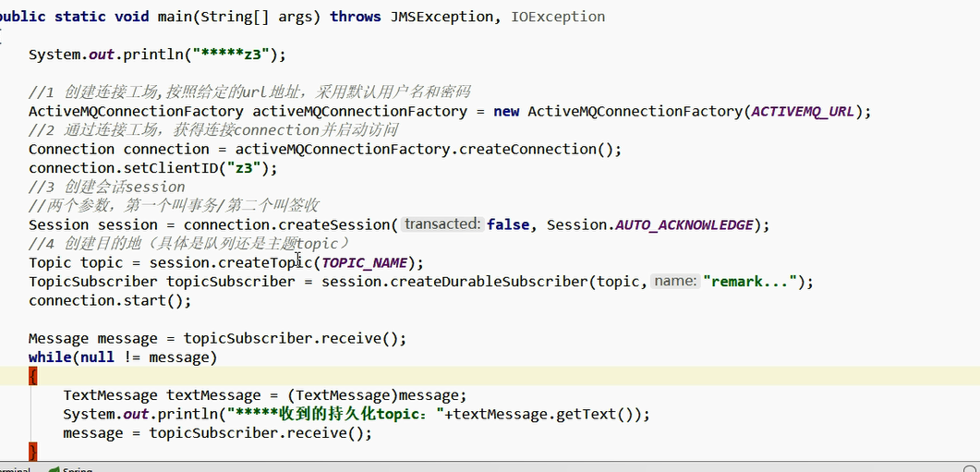Click the comment line starting with //4
The height and width of the screenshot is (472, 980).
point(188,243)
